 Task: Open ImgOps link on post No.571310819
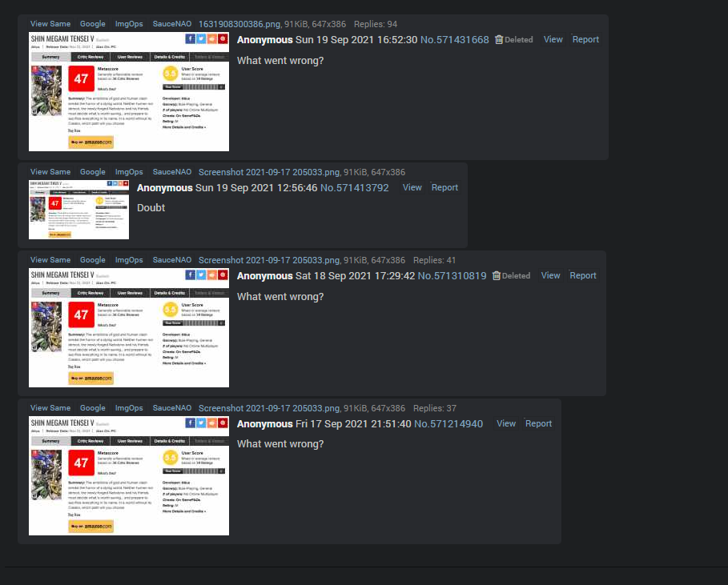coord(129,260)
